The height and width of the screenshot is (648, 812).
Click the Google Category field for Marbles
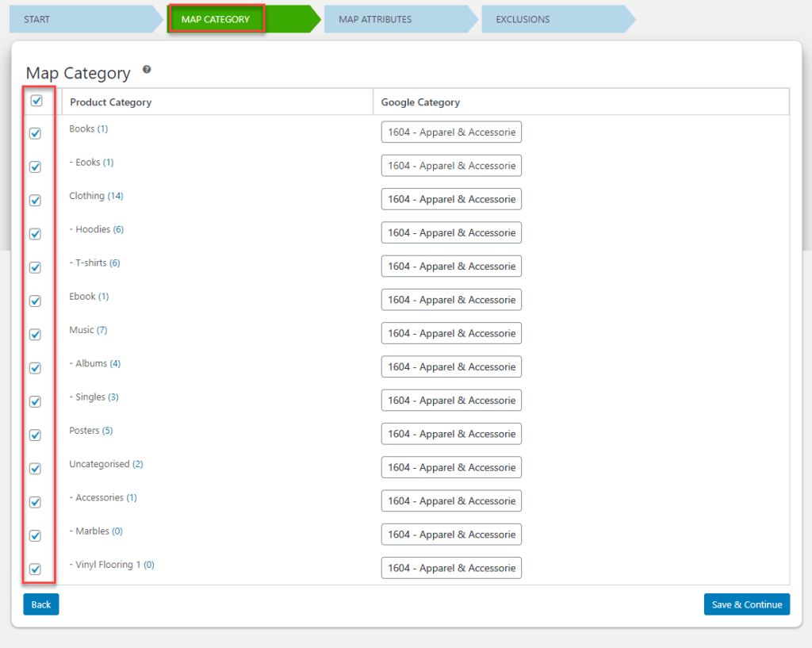point(451,535)
